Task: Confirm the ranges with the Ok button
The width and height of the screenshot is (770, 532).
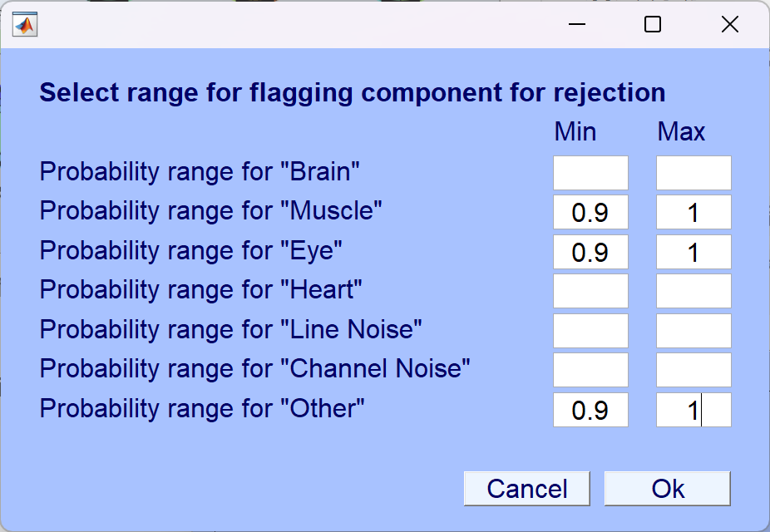Action: click(x=668, y=489)
